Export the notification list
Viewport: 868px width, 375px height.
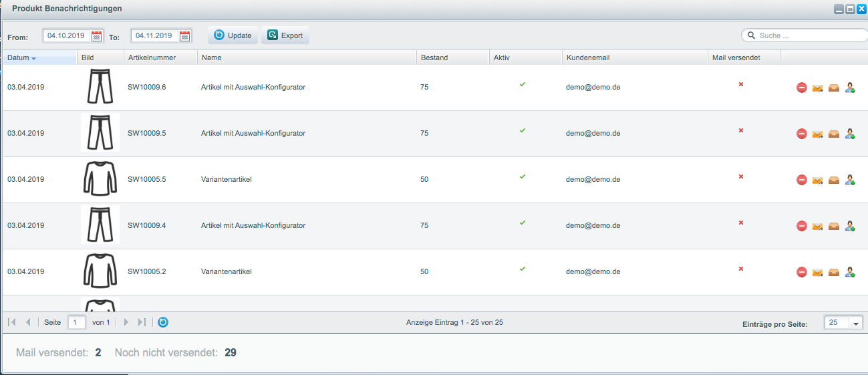tap(285, 35)
